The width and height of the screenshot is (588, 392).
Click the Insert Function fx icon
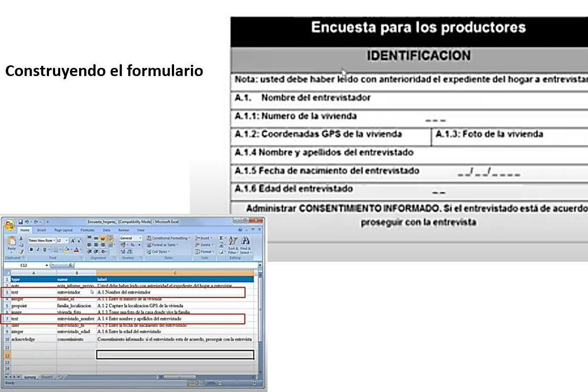coord(70,265)
